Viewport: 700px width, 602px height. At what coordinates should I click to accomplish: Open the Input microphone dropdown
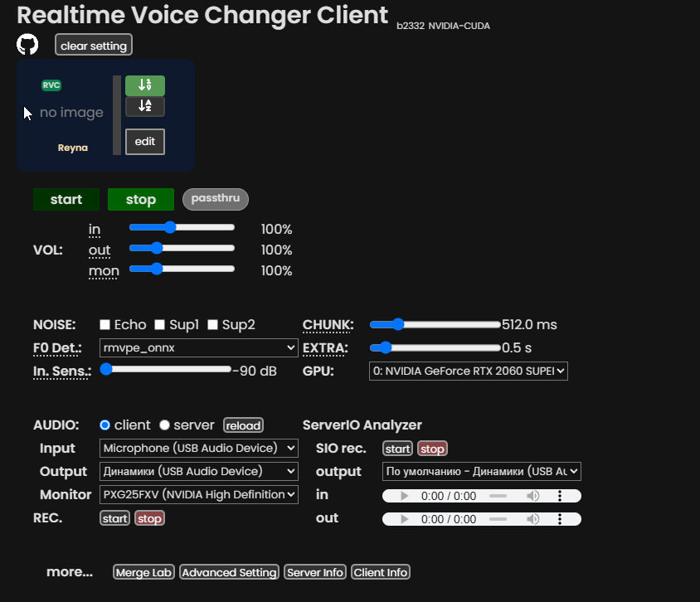coord(199,448)
